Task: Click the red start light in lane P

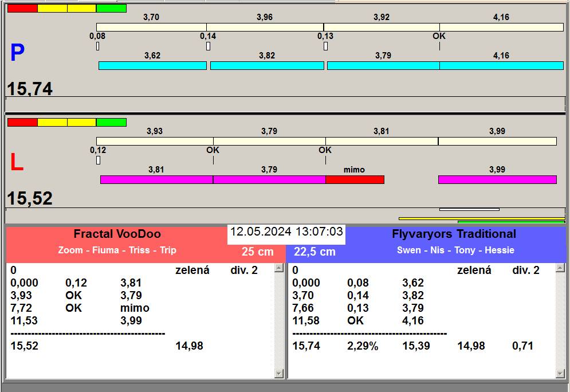Action: (x=22, y=9)
